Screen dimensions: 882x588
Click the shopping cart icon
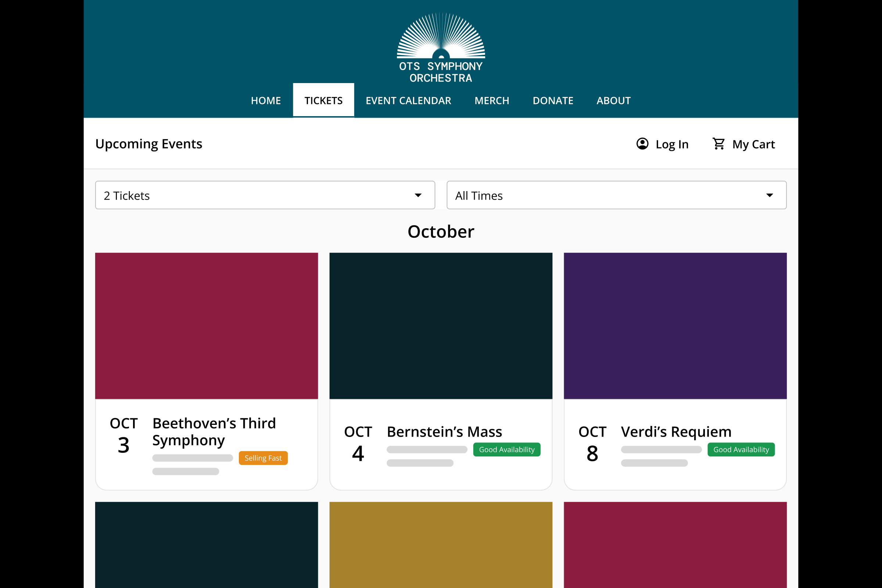click(x=718, y=144)
